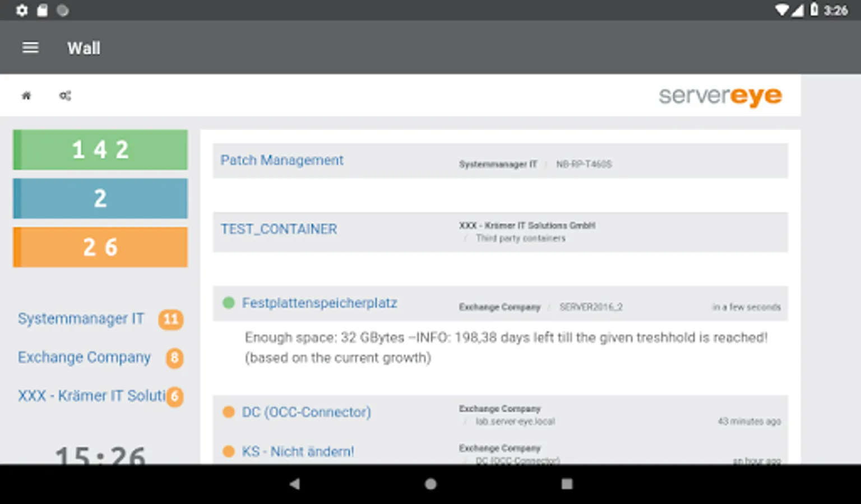Click the lab.server-eye.local label
This screenshot has width=861, height=504.
[515, 422]
